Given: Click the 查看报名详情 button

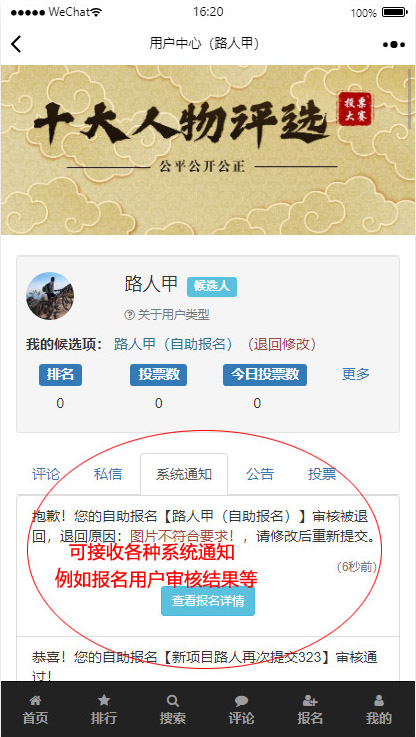Looking at the screenshot, I should coord(208,601).
